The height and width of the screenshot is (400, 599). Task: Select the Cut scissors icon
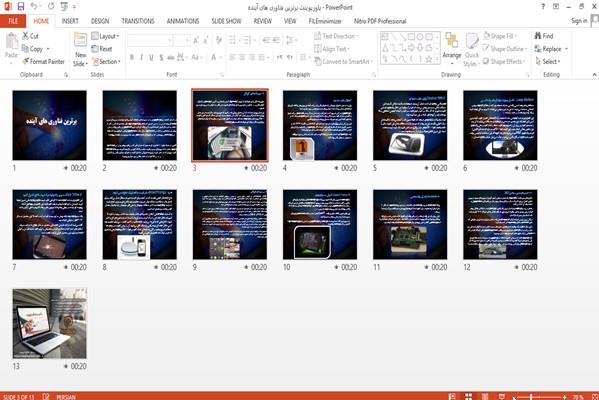tap(26, 36)
